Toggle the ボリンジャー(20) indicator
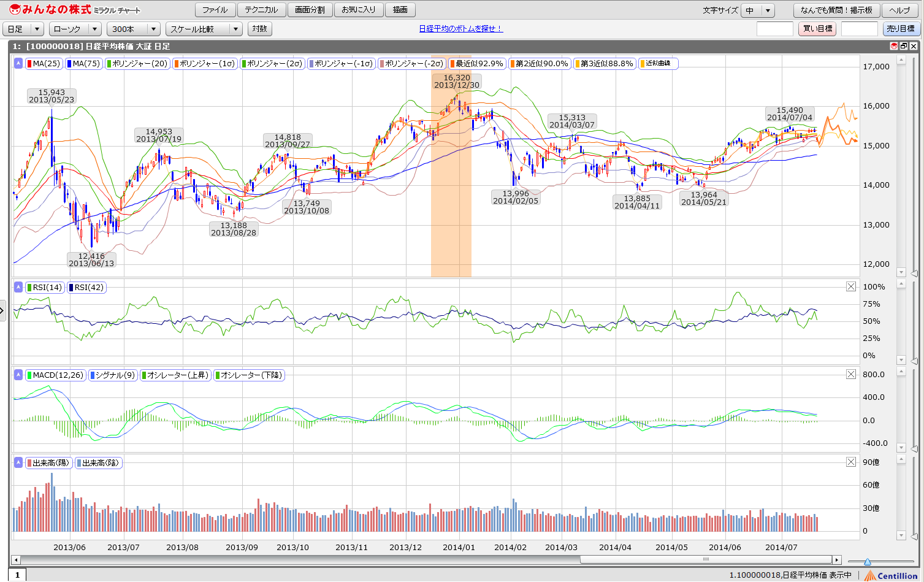This screenshot has height=582, width=924. (x=137, y=63)
